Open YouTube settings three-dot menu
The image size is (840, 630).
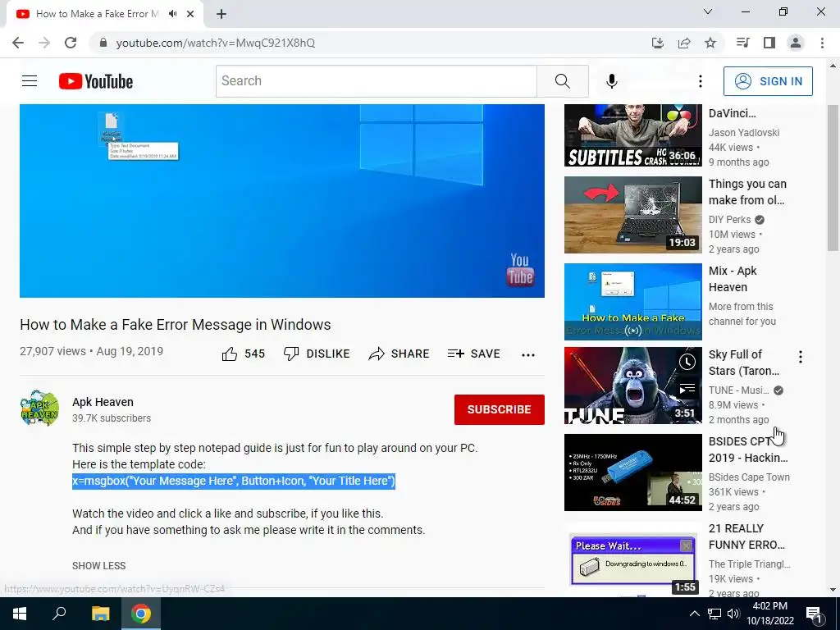[x=701, y=81]
